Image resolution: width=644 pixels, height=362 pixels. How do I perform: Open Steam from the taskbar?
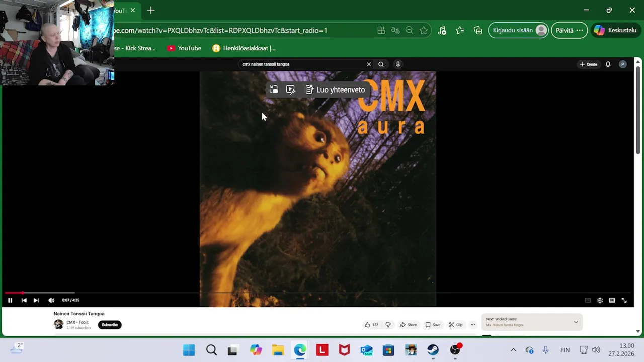pyautogui.click(x=433, y=350)
